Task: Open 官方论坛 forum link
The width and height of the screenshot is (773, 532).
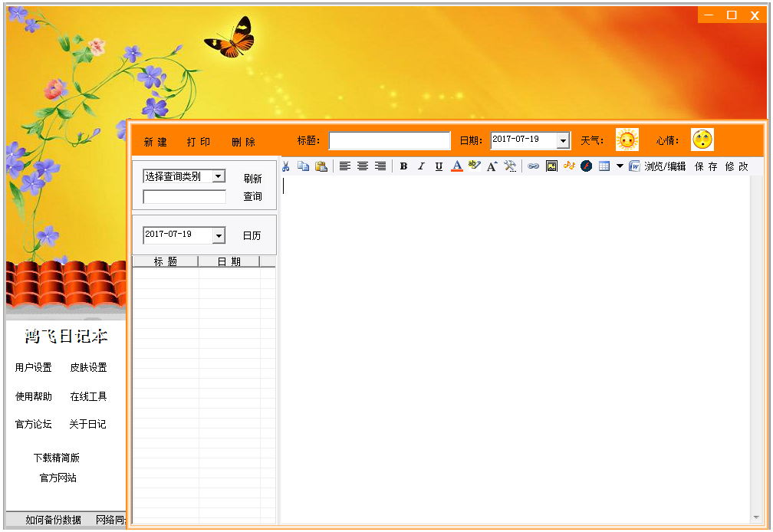Action: [x=33, y=424]
